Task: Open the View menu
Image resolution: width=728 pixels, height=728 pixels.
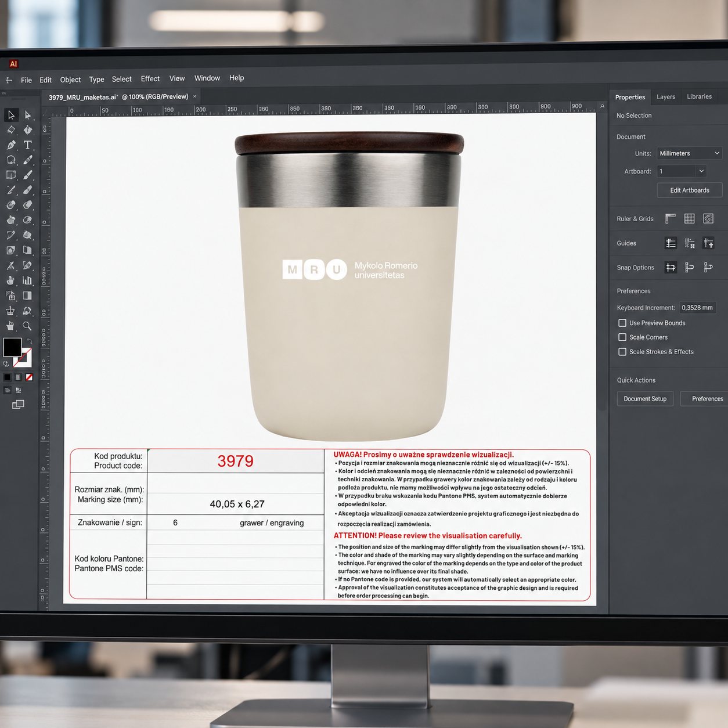Action: 177,78
